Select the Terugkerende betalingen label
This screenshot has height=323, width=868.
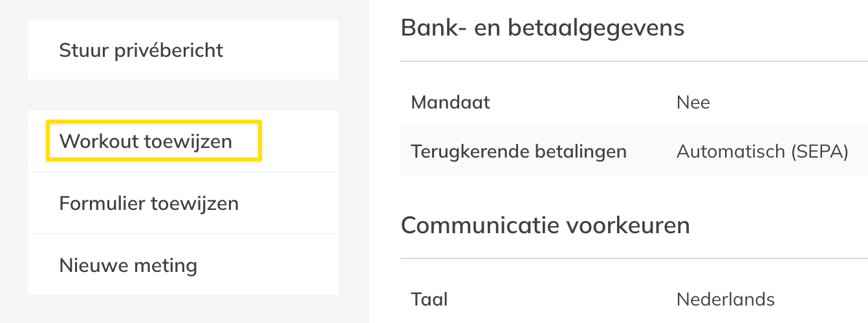(519, 152)
